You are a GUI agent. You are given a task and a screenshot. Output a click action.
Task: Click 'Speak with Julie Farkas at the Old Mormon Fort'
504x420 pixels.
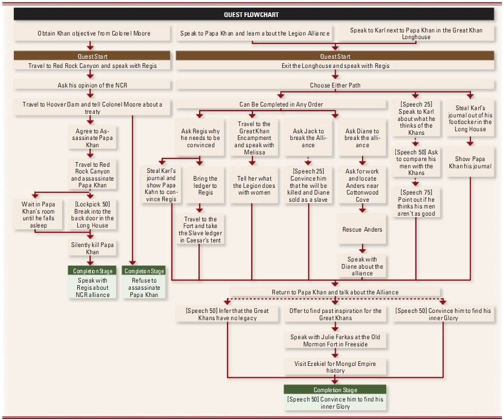click(x=335, y=341)
